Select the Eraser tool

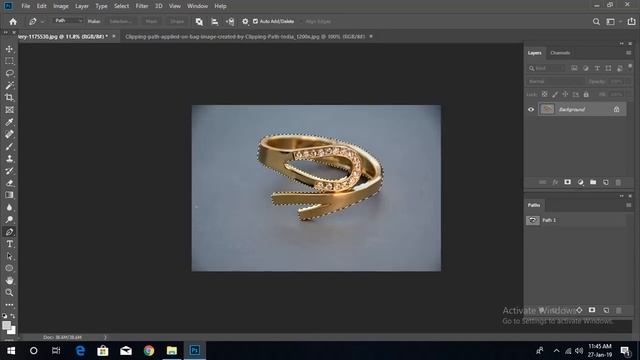(9, 183)
